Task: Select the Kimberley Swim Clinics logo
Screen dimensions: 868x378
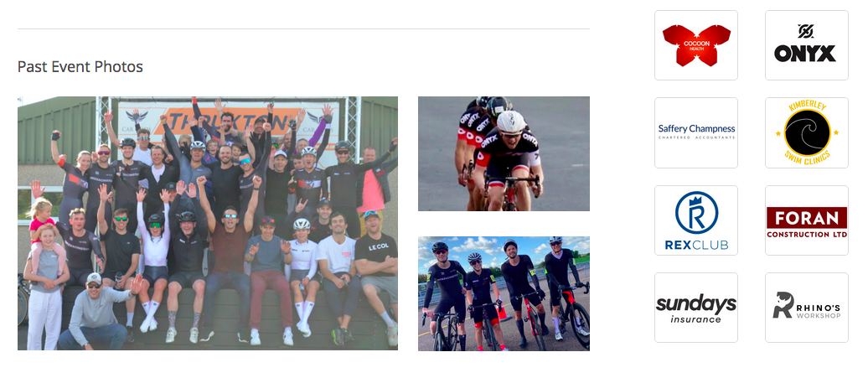Action: pos(806,132)
